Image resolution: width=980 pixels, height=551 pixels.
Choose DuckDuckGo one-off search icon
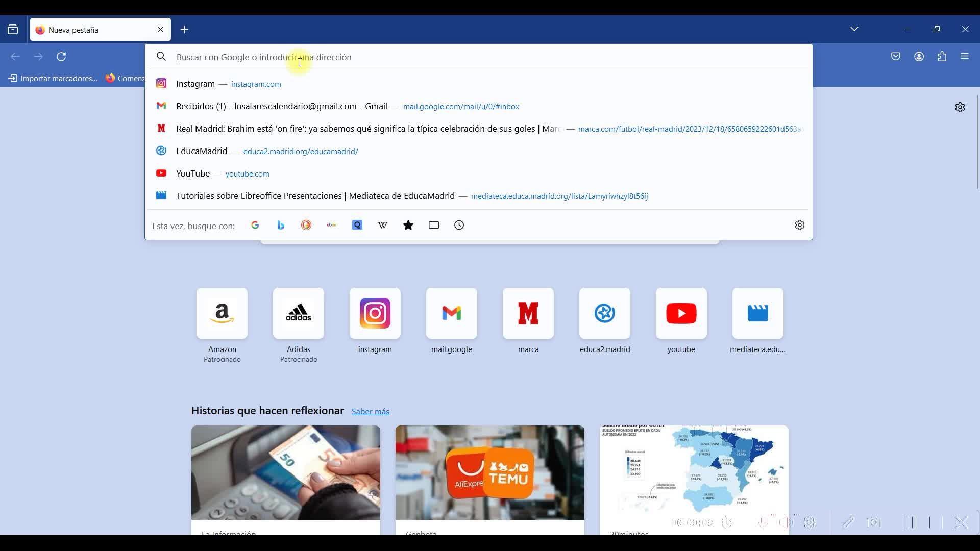point(306,226)
